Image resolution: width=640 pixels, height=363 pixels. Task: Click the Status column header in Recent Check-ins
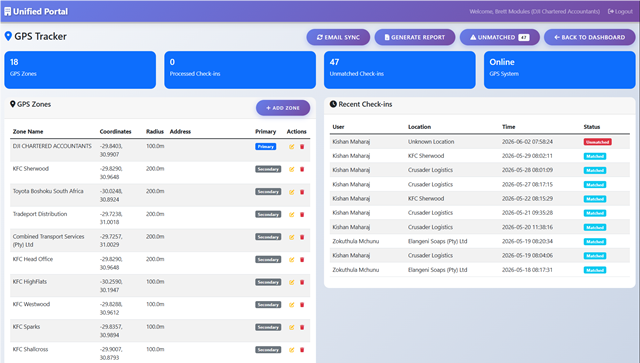click(x=592, y=127)
